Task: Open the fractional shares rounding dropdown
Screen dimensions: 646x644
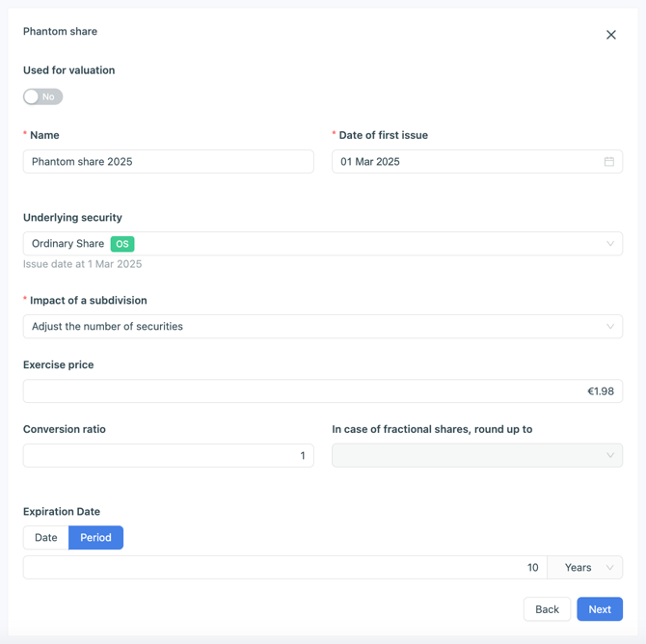Action: pyautogui.click(x=476, y=456)
